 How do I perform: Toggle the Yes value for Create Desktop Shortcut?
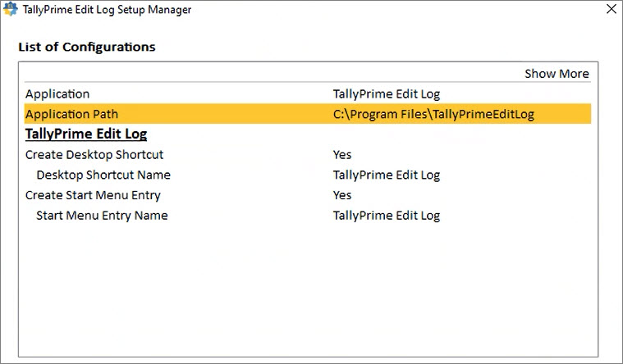(342, 154)
